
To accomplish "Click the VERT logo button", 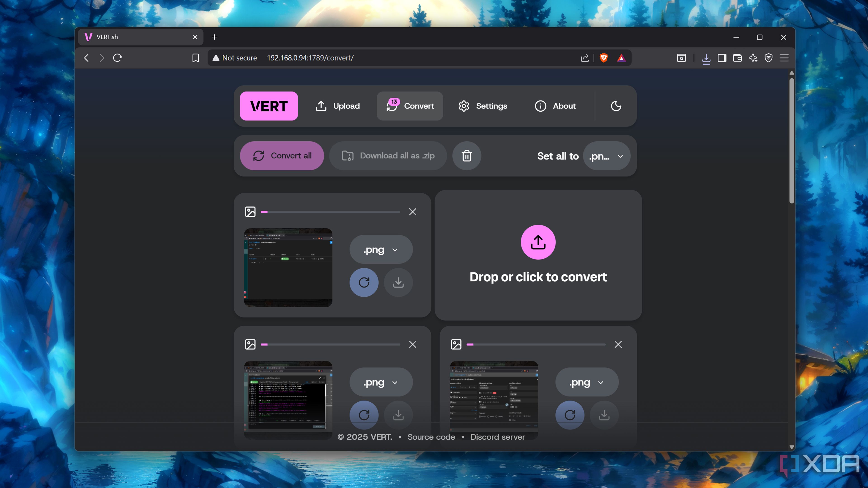I will pyautogui.click(x=269, y=106).
